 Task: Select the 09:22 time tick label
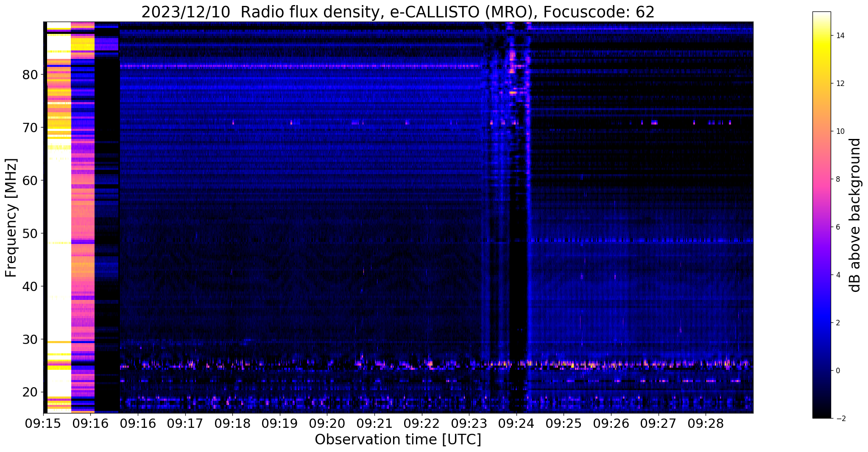pos(422,424)
